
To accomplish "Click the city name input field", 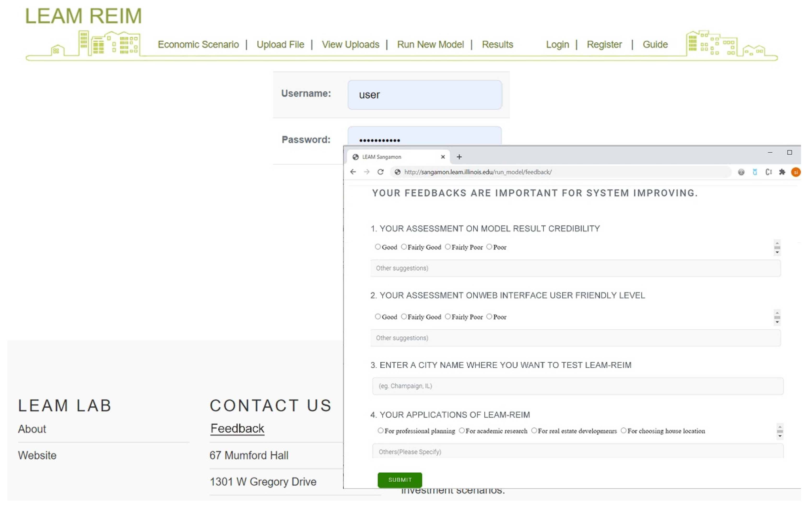I will coord(577,386).
